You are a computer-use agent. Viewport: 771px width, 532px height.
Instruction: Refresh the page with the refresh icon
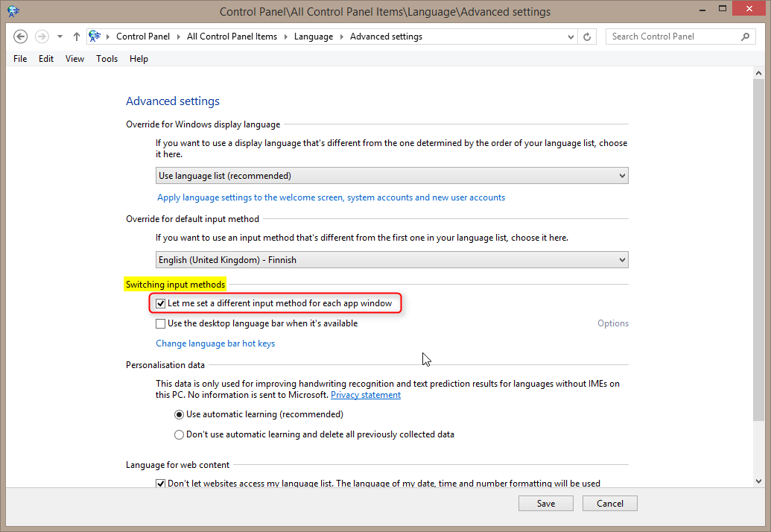(587, 36)
